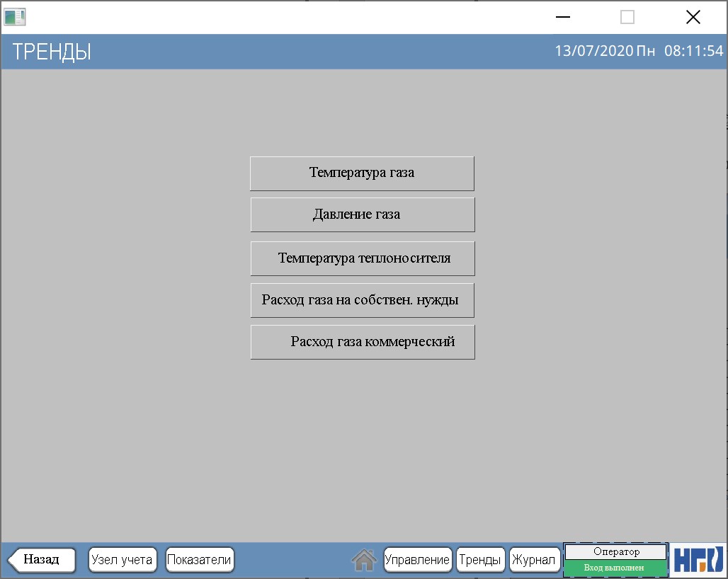
Task: View the Расход газа коммерческий trend
Action: 362,342
